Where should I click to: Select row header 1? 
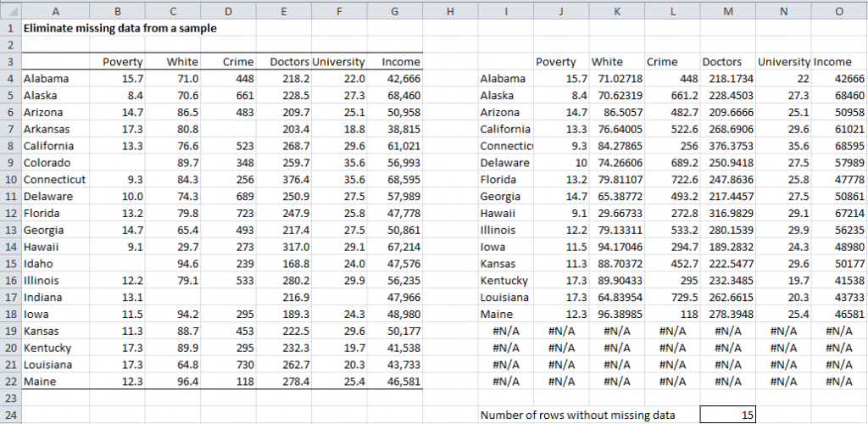9,27
